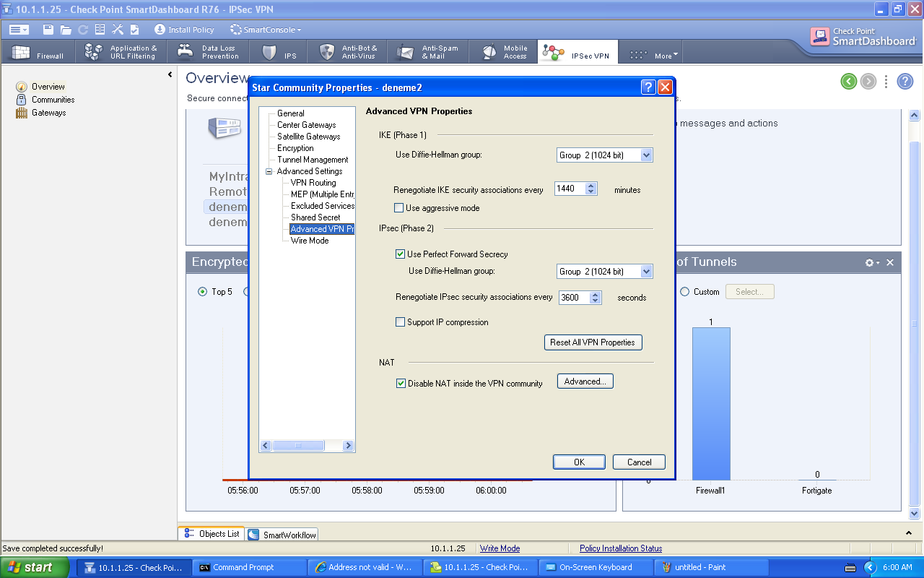Increase the IKE renegotiation minutes stepper
The height and width of the screenshot is (578, 924).
point(592,185)
